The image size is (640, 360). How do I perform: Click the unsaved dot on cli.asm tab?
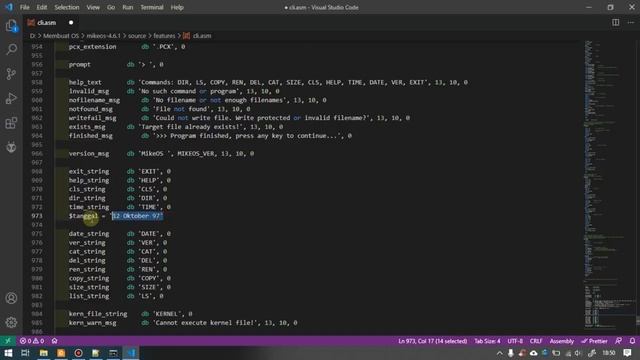pyautogui.click(x=71, y=22)
